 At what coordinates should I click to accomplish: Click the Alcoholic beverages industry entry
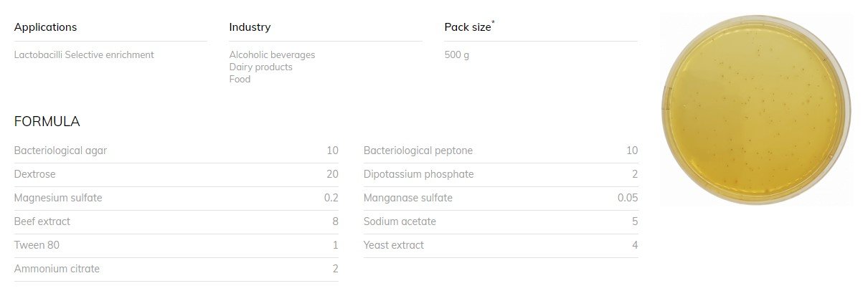[x=272, y=54]
